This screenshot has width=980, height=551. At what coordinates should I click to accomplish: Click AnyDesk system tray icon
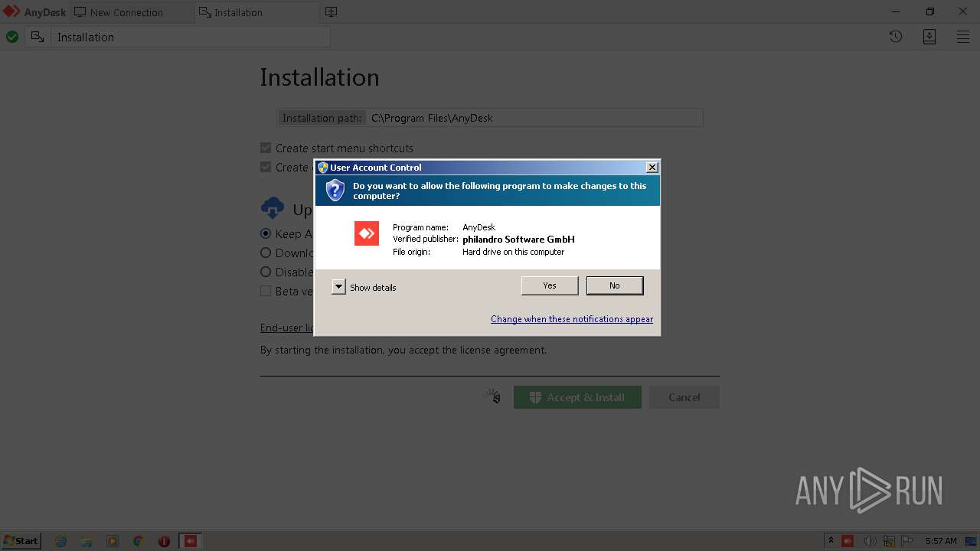pyautogui.click(x=848, y=541)
